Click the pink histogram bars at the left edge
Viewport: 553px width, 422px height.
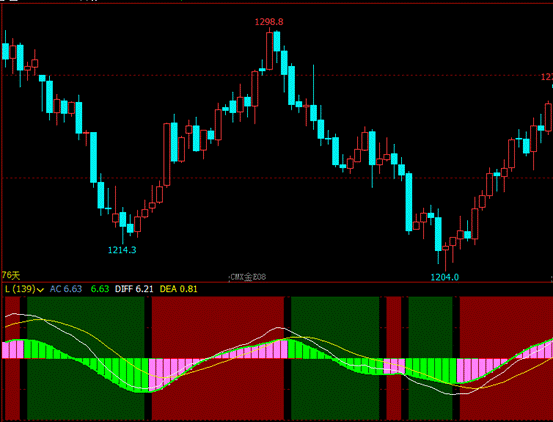(x=13, y=350)
